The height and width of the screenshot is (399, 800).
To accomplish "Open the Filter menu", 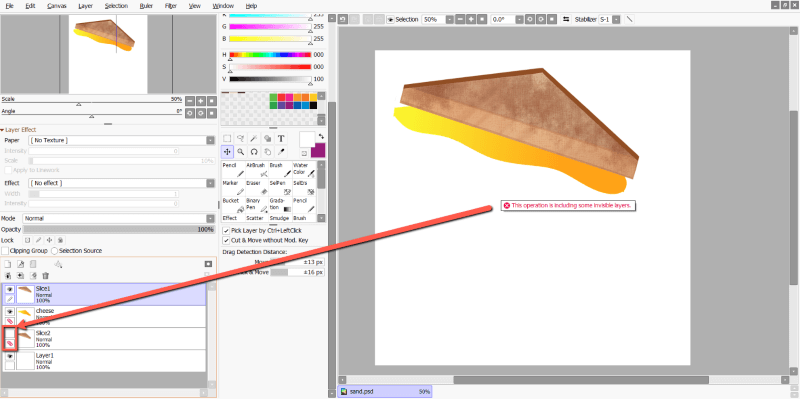I will click(171, 6).
